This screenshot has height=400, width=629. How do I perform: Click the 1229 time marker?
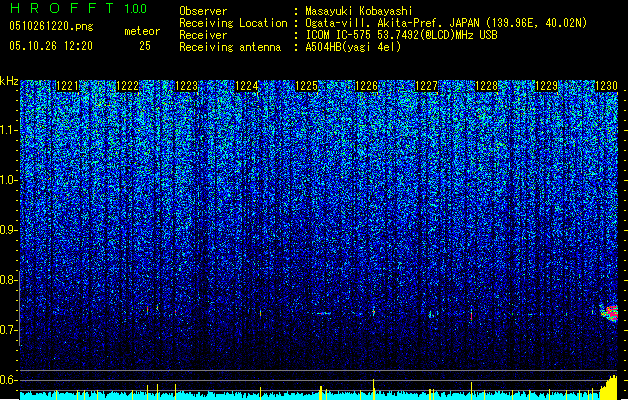coord(546,86)
